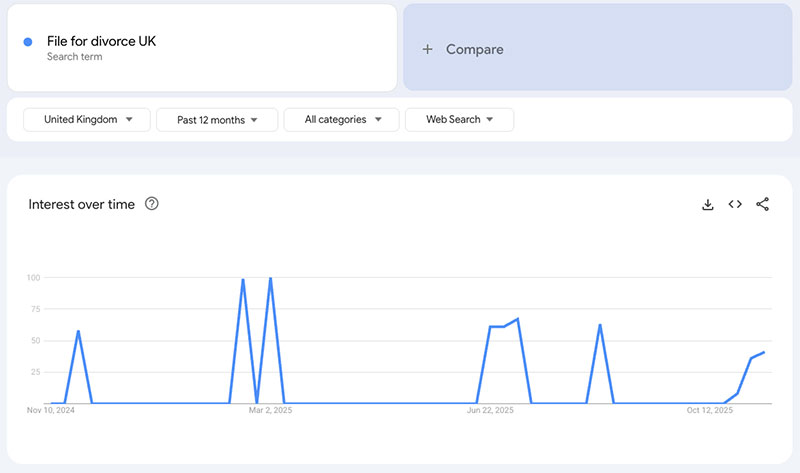The image size is (800, 473).
Task: Open the Past 12 months dropdown
Action: pyautogui.click(x=218, y=120)
